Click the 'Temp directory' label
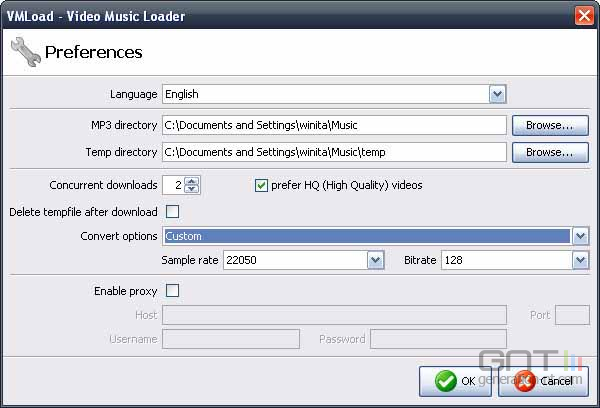The width and height of the screenshot is (600, 408). [121, 152]
